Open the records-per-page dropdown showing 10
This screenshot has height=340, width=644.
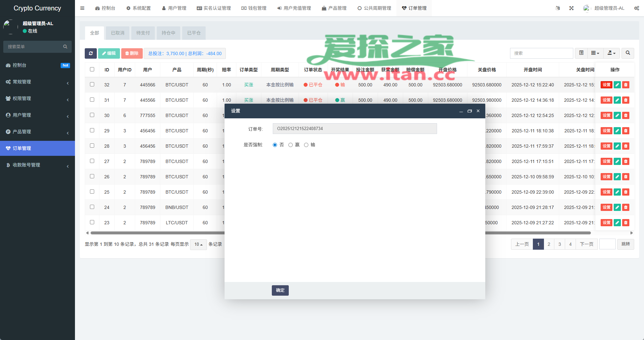point(198,244)
